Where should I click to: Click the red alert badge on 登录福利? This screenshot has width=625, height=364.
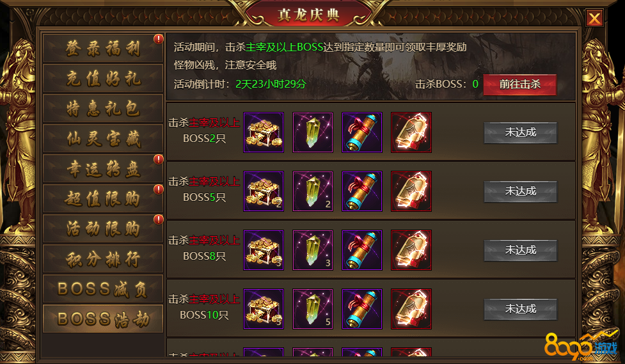(x=159, y=39)
